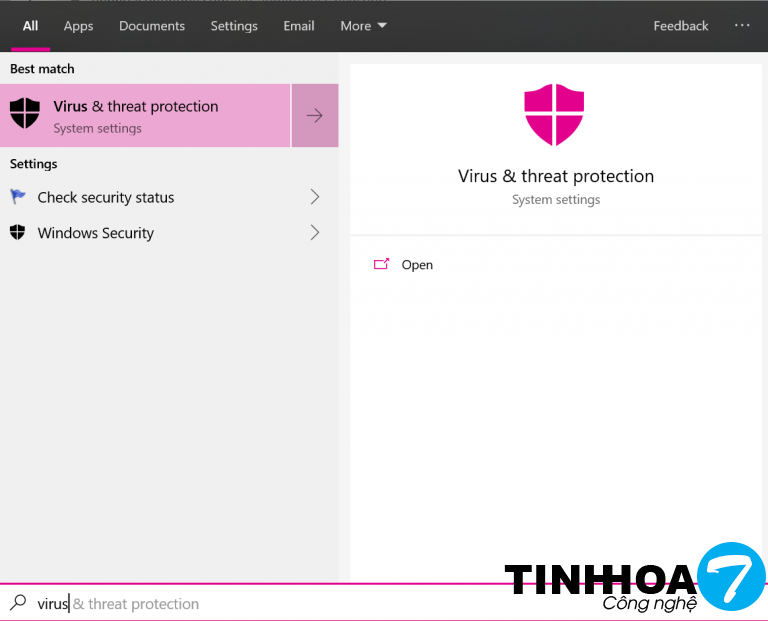The width and height of the screenshot is (768, 621).
Task: Expand the best match result with the arrow
Action: click(x=315, y=116)
